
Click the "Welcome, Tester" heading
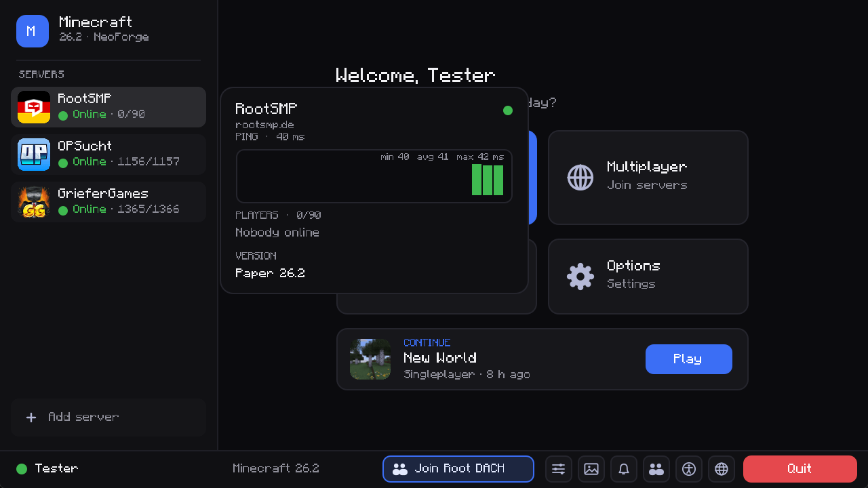(416, 75)
